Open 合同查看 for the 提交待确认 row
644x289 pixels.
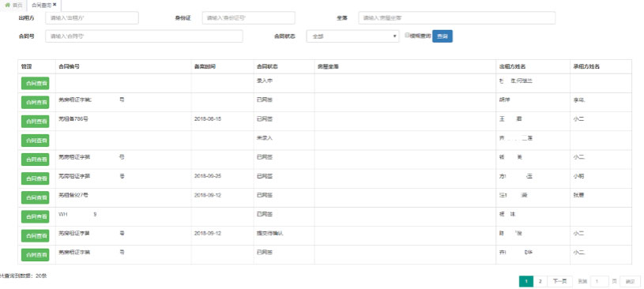pyautogui.click(x=36, y=235)
